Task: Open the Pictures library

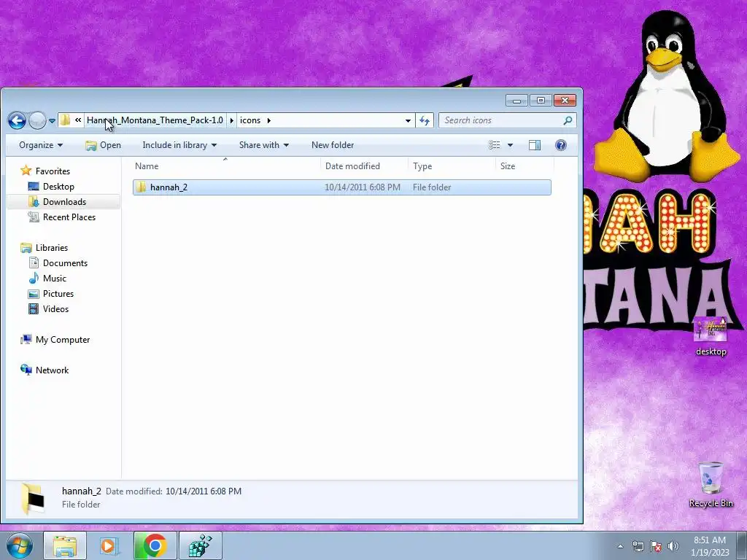Action: coord(58,293)
